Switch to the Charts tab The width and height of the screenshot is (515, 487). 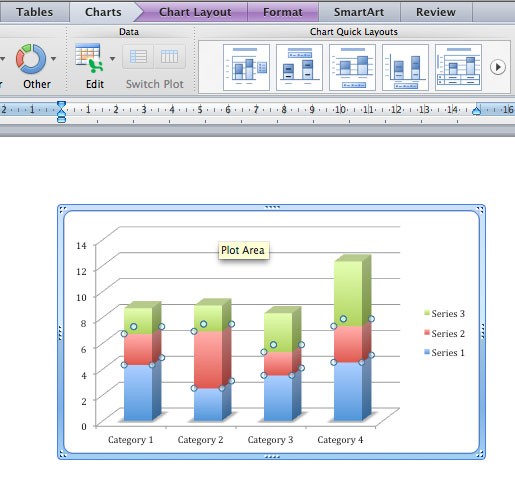tap(103, 12)
